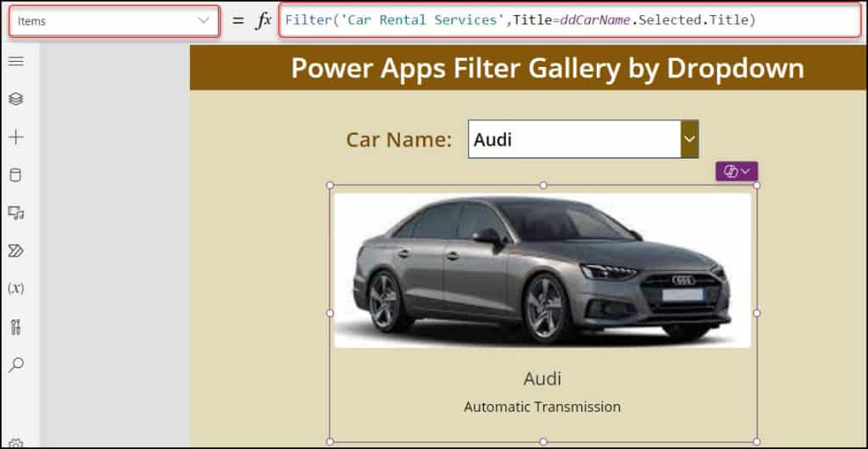This screenshot has height=449, width=868.
Task: Open the hamburger menu in left sidebar
Action: [16, 61]
